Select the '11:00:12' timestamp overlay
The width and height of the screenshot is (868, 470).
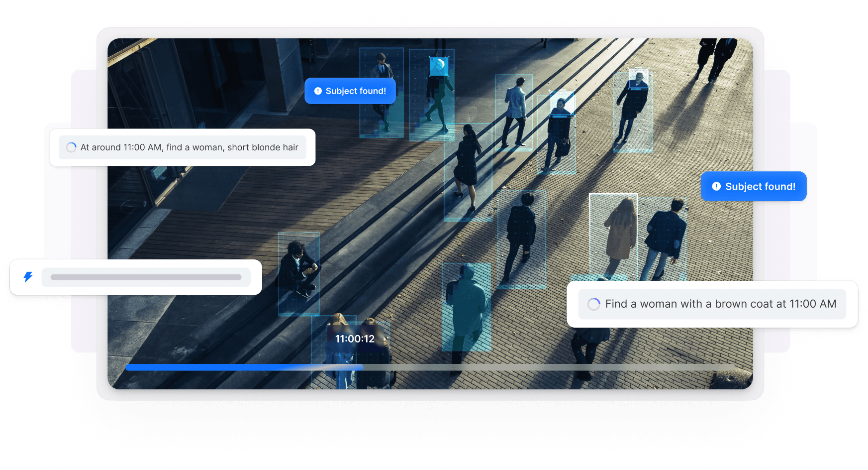(354, 338)
